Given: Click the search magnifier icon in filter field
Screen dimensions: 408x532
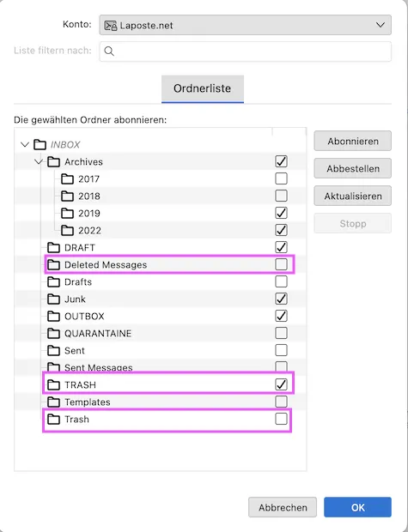Looking at the screenshot, I should [109, 51].
